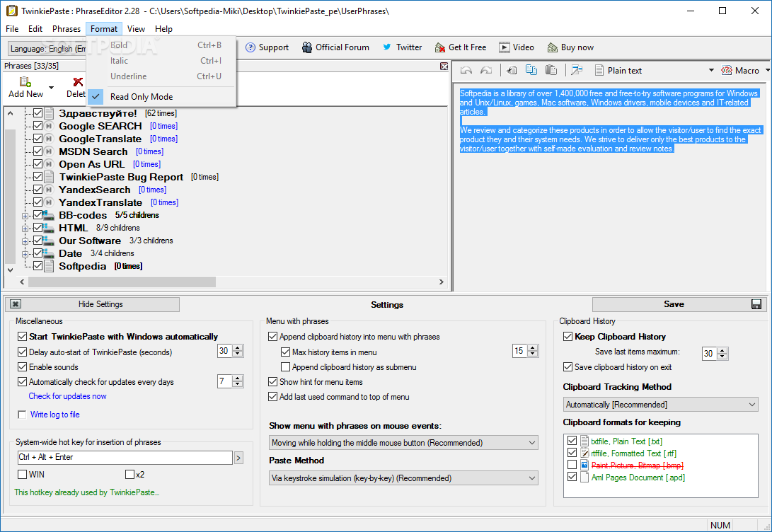Enable Write log to file checkbox
This screenshot has width=772, height=532.
pos(22,415)
